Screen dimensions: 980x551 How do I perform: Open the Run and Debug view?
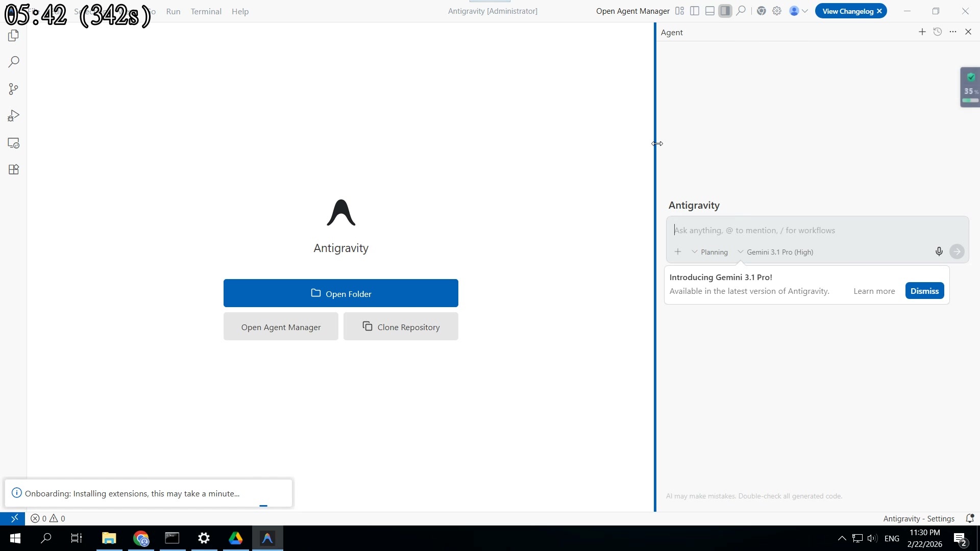(14, 116)
